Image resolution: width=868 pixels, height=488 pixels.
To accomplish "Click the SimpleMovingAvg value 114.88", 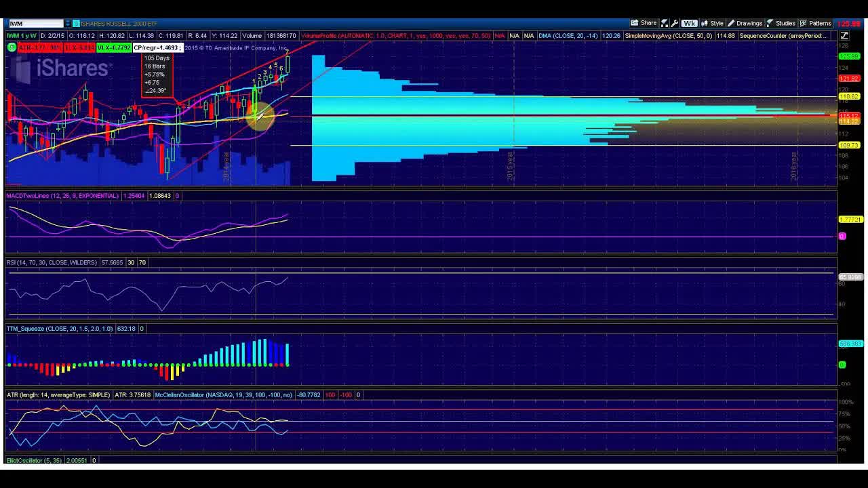I will pyautogui.click(x=726, y=35).
